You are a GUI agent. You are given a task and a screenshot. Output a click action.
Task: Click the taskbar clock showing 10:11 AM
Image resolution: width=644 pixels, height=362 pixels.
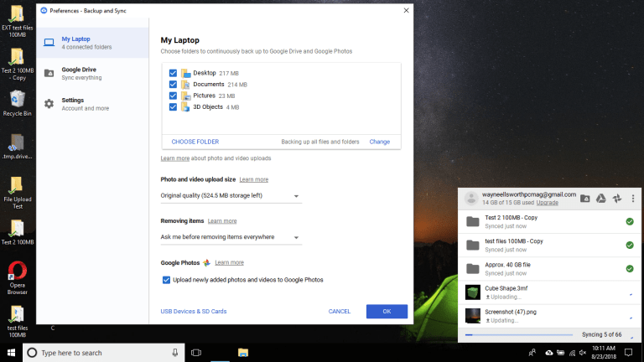(x=604, y=353)
